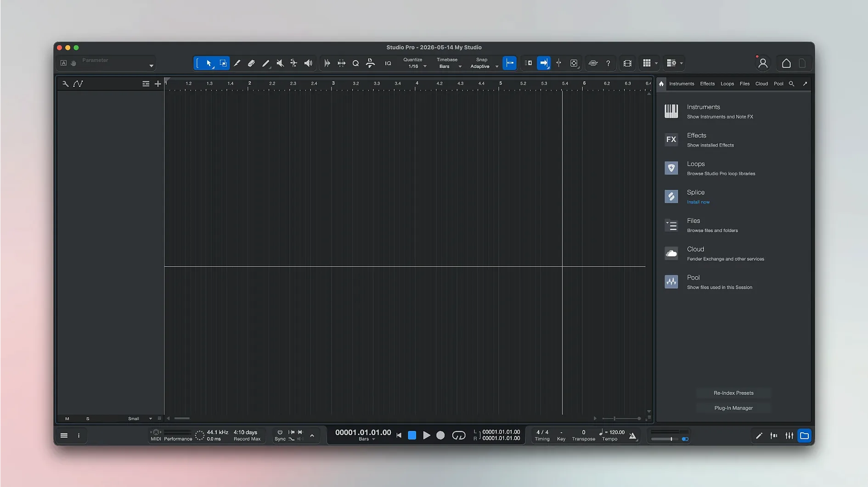Toggle the metronome click
Image resolution: width=868 pixels, height=487 pixels.
click(633, 436)
